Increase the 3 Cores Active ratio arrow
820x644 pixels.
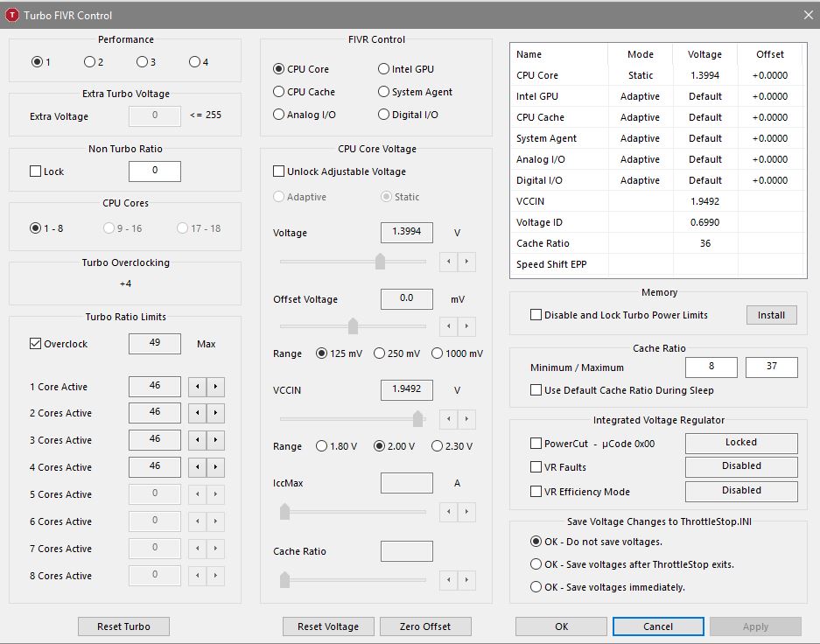click(x=215, y=440)
